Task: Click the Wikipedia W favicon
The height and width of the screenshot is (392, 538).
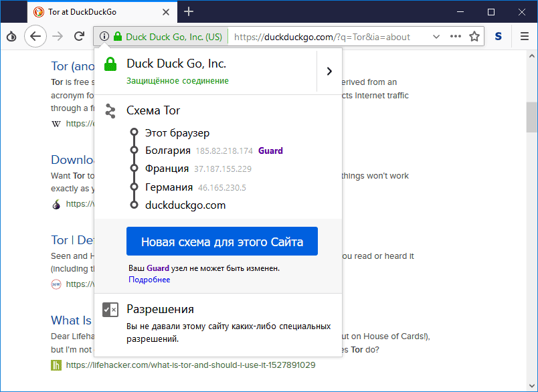Action: pyautogui.click(x=56, y=124)
